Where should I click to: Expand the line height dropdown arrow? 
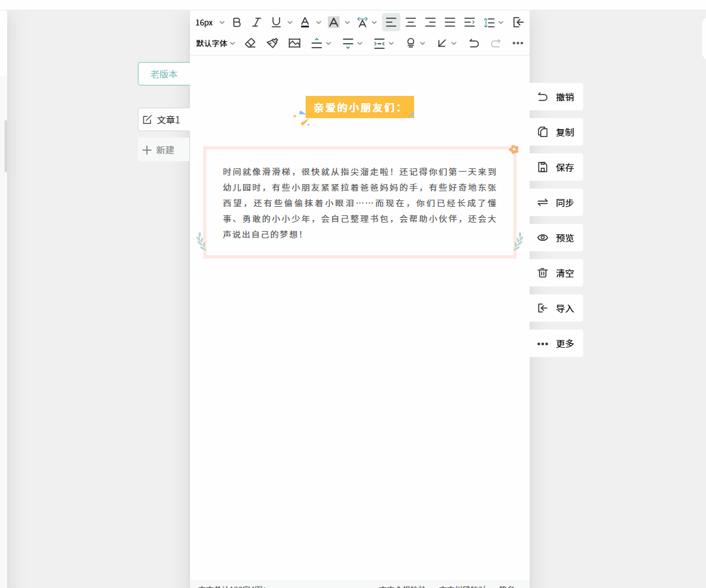coord(501,22)
